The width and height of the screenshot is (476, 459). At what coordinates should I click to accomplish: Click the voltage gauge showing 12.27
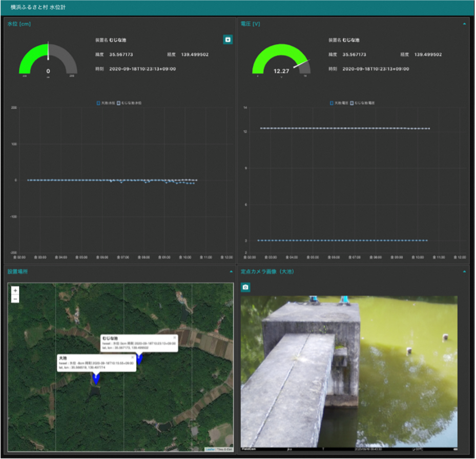click(281, 59)
